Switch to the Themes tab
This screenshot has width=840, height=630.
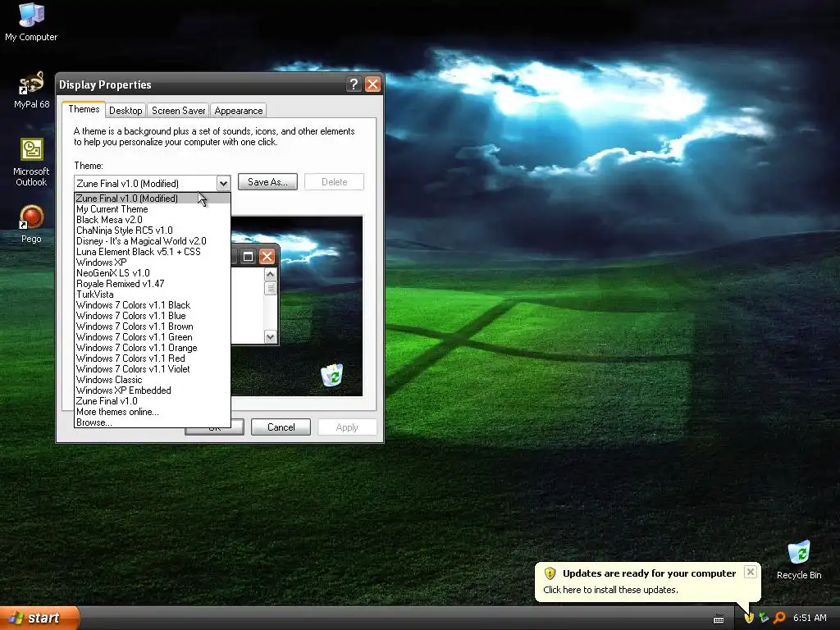coord(84,109)
